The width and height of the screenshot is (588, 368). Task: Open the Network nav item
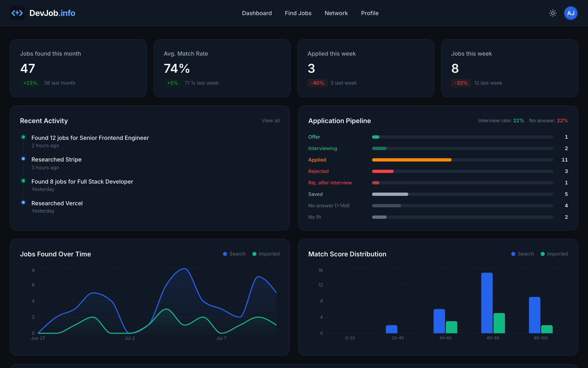(336, 13)
